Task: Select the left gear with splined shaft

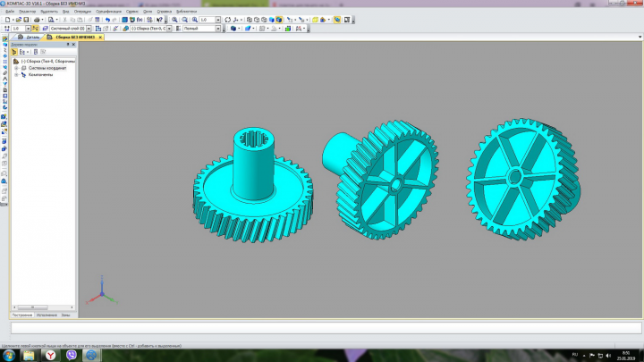Action: (x=253, y=186)
